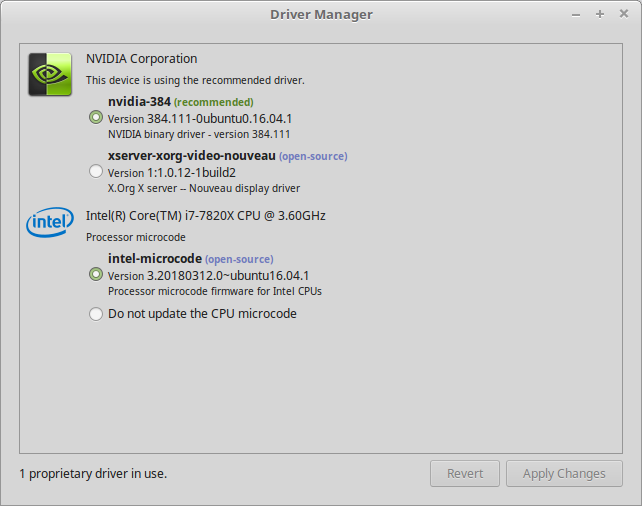This screenshot has width=642, height=506.
Task: Click the '(open-source)' label beside intel-microcode
Action: pos(240,260)
